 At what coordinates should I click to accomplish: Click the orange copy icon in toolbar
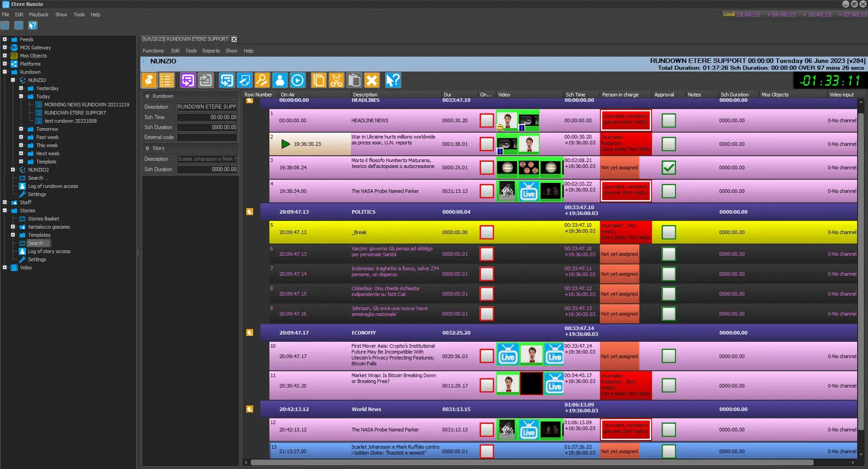pos(319,81)
